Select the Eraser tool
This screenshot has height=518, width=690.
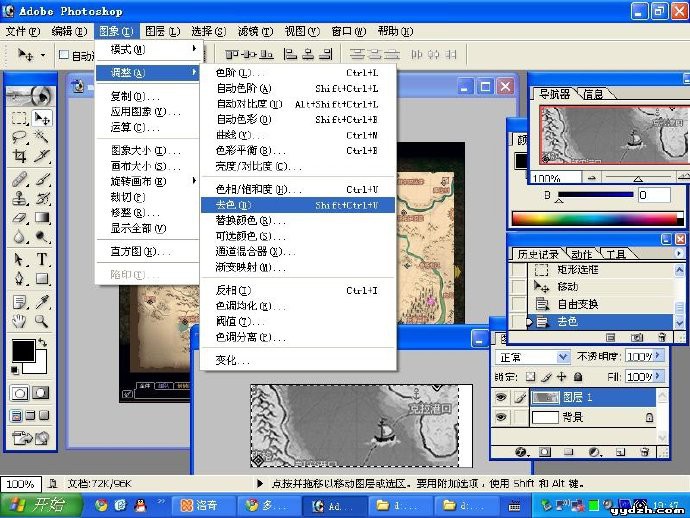19,217
